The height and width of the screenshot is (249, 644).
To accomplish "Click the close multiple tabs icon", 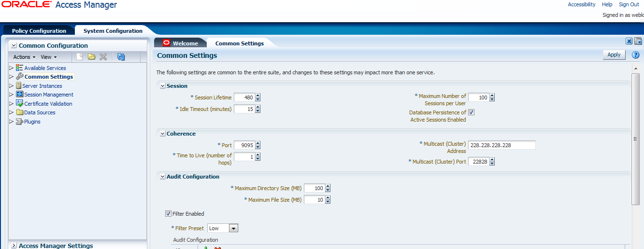I will click(638, 41).
